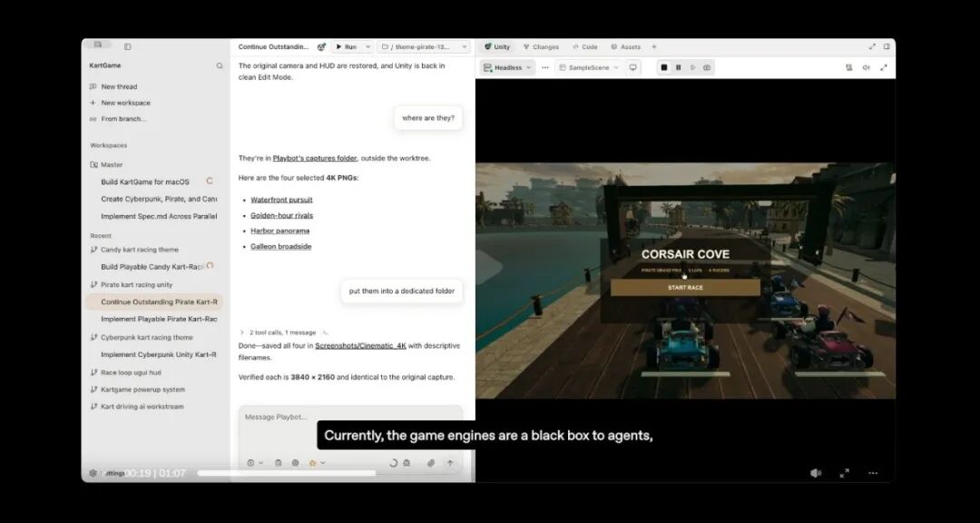Step one frame forward

(x=692, y=67)
